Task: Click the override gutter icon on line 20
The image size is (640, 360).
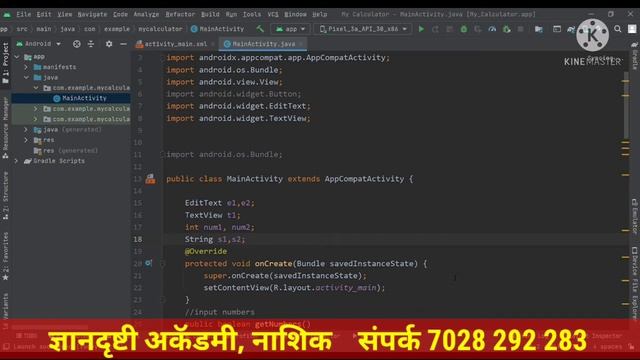Action: (149, 263)
